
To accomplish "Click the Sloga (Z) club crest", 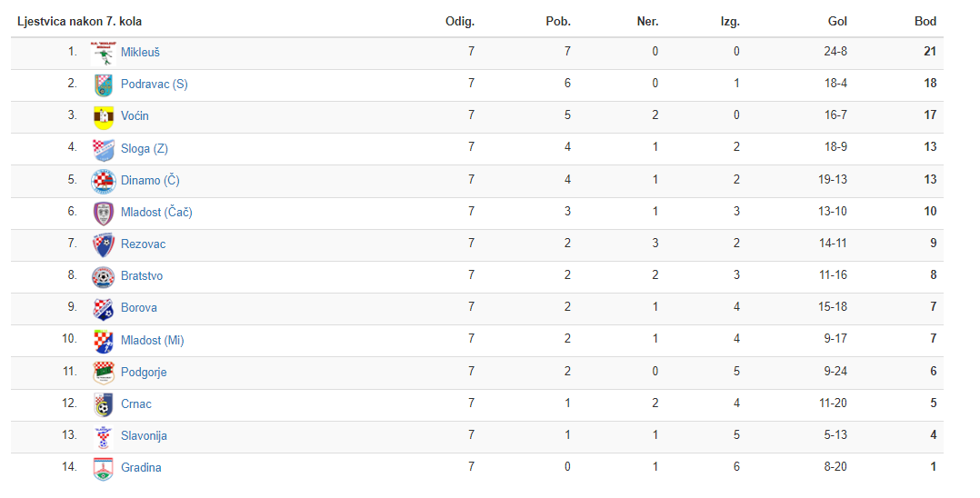I will tap(103, 149).
